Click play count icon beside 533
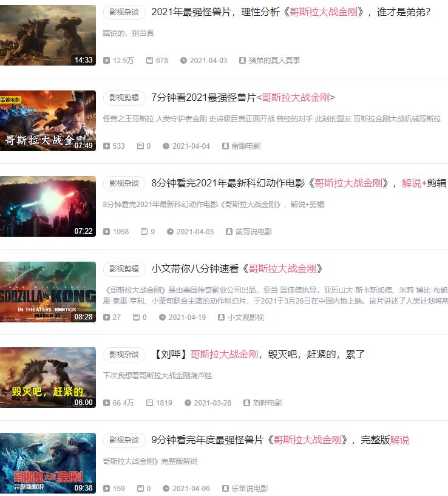Viewport: 448px width, 496px height. pos(106,146)
